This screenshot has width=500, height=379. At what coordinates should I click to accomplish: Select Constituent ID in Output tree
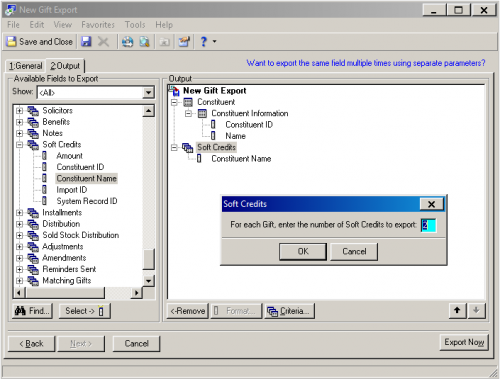[249, 125]
